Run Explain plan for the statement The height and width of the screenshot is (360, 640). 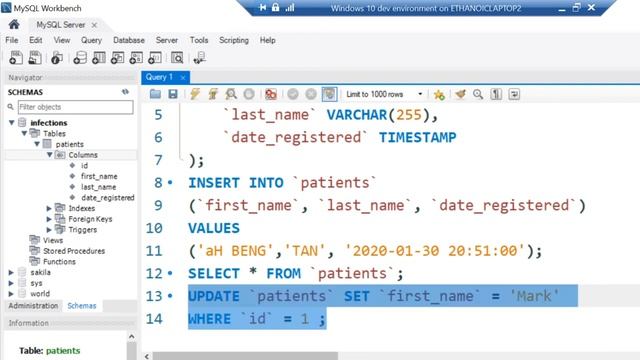click(231, 94)
